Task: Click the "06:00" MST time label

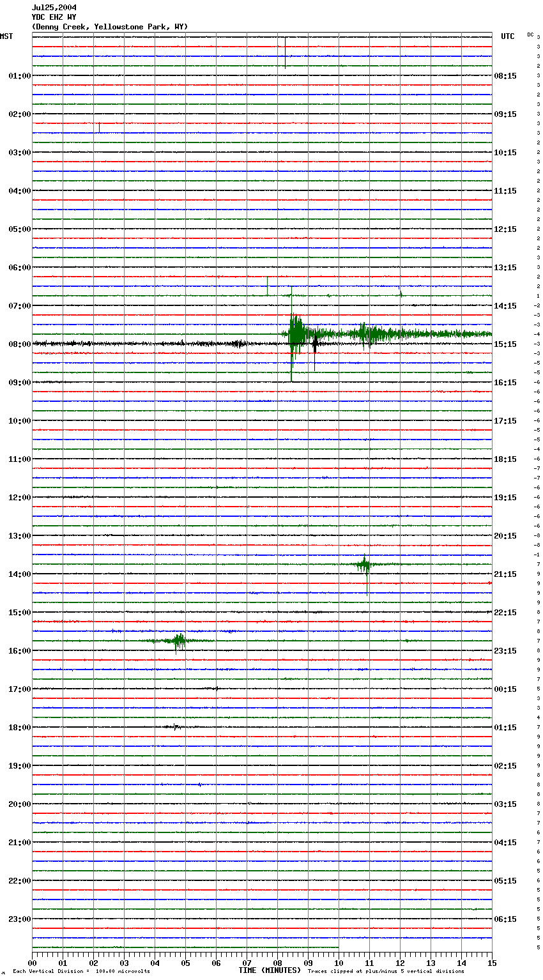Action: pyautogui.click(x=20, y=268)
